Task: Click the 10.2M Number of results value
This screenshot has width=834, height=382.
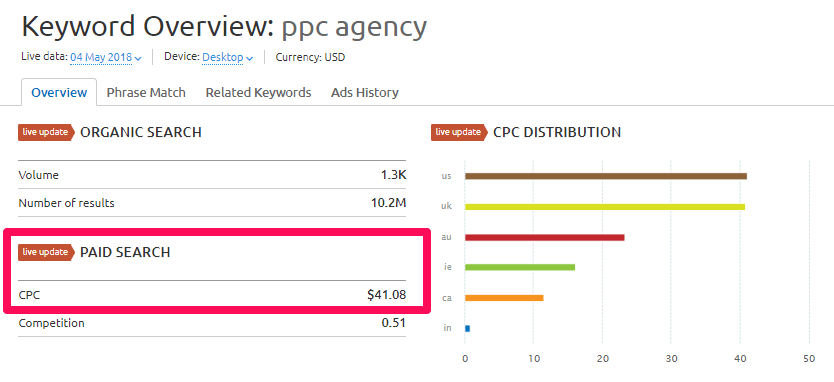Action: coord(388,203)
